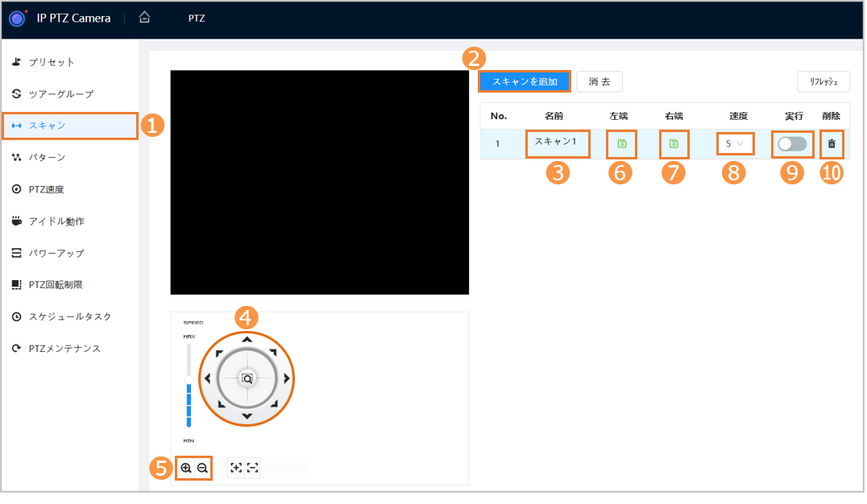
Task: Click the home icon in top bar
Action: [x=144, y=18]
